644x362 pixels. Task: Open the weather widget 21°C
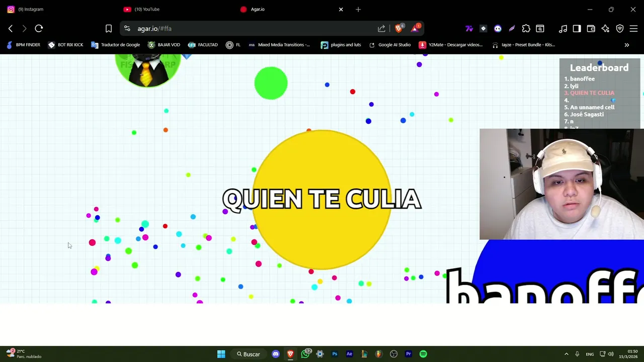[24, 354]
